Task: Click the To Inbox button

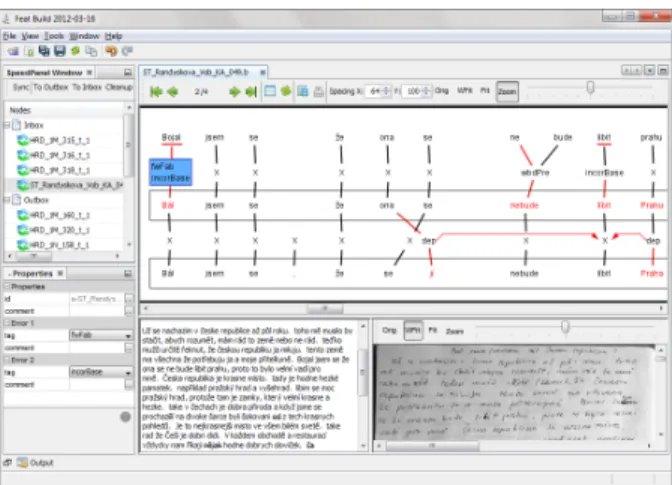Action: 87,87
